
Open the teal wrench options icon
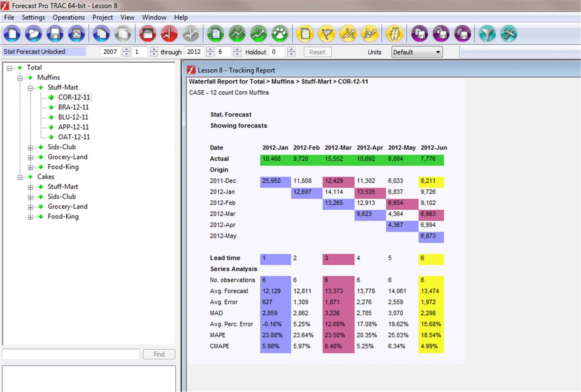(x=509, y=34)
